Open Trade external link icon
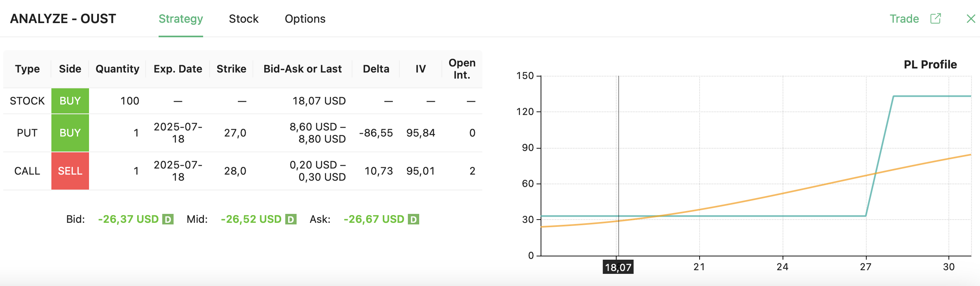This screenshot has height=286, width=980. 935,19
